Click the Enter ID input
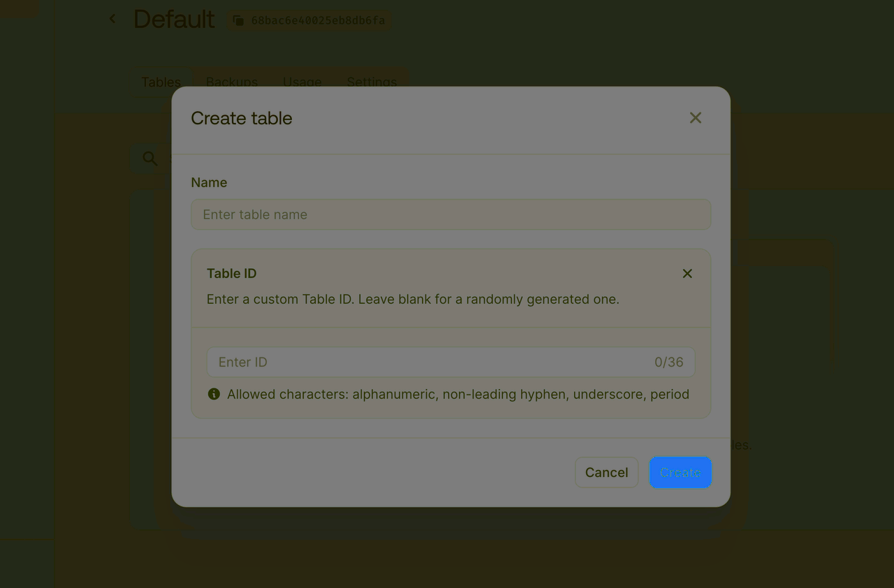This screenshot has width=894, height=588. tap(419, 362)
